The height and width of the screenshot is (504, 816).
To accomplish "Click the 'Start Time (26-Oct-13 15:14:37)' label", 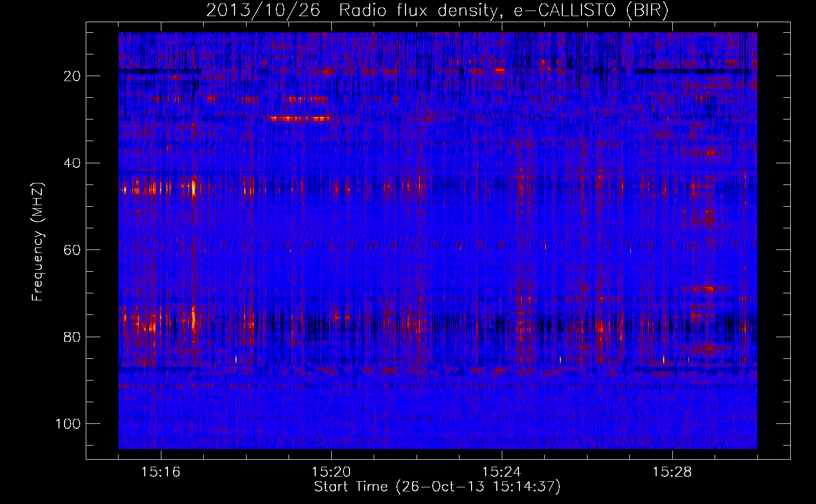I will (437, 487).
